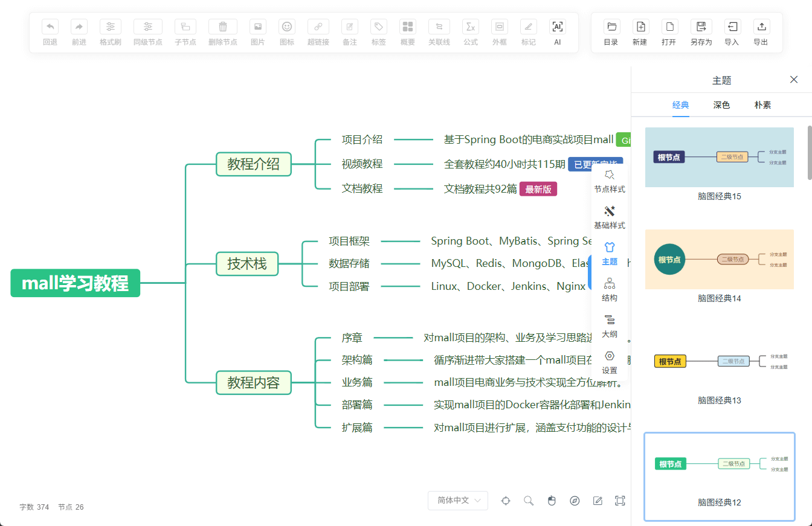Switch to the 深色 theme tab
This screenshot has width=812, height=526.
721,105
